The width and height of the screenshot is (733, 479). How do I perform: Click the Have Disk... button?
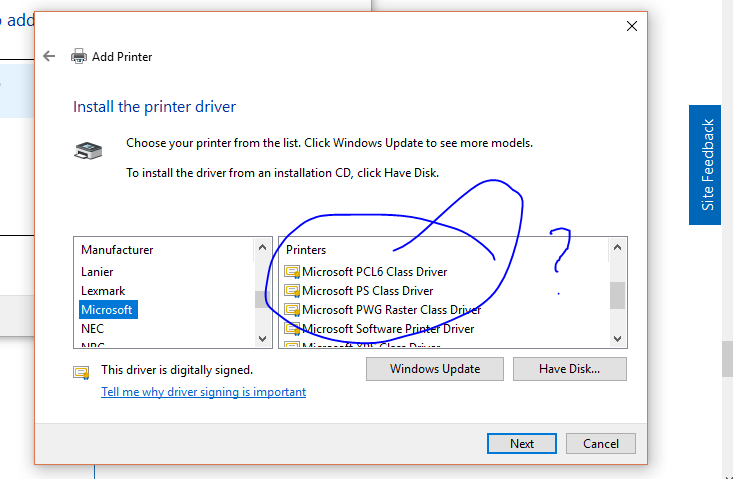[x=569, y=369]
